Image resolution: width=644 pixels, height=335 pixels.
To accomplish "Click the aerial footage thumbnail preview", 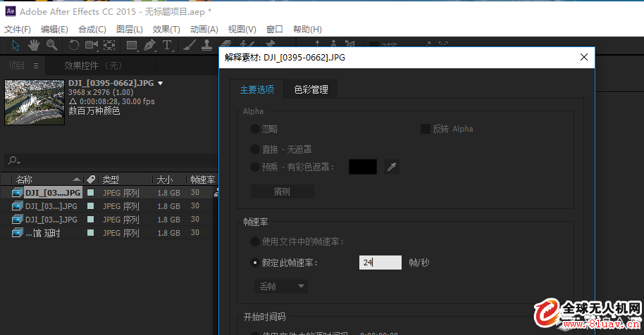I will [x=35, y=102].
